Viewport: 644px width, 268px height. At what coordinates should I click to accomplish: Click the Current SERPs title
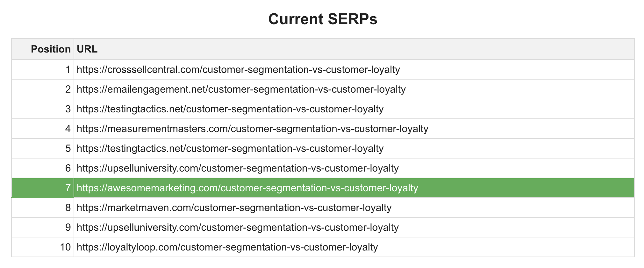click(323, 19)
